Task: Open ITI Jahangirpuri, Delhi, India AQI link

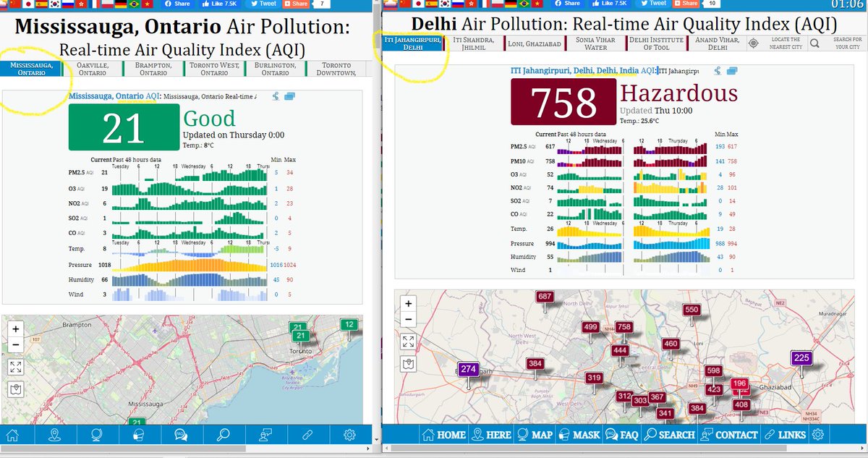Action: tap(584, 71)
